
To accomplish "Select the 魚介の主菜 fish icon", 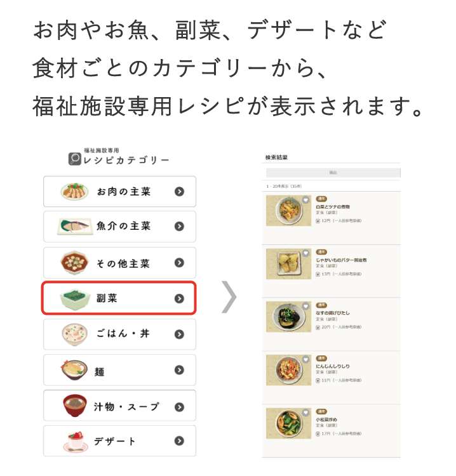I will (x=75, y=227).
